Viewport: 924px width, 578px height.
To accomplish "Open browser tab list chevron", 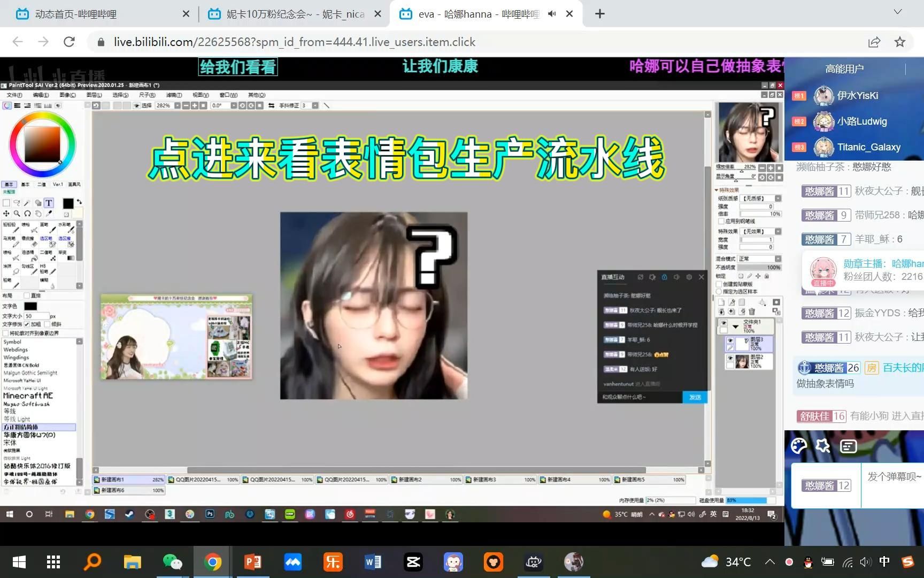I will pos(898,12).
